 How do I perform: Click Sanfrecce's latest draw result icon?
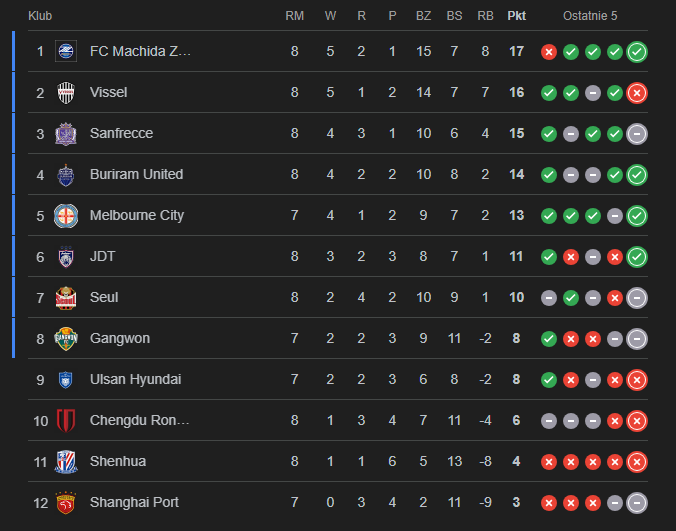(637, 134)
